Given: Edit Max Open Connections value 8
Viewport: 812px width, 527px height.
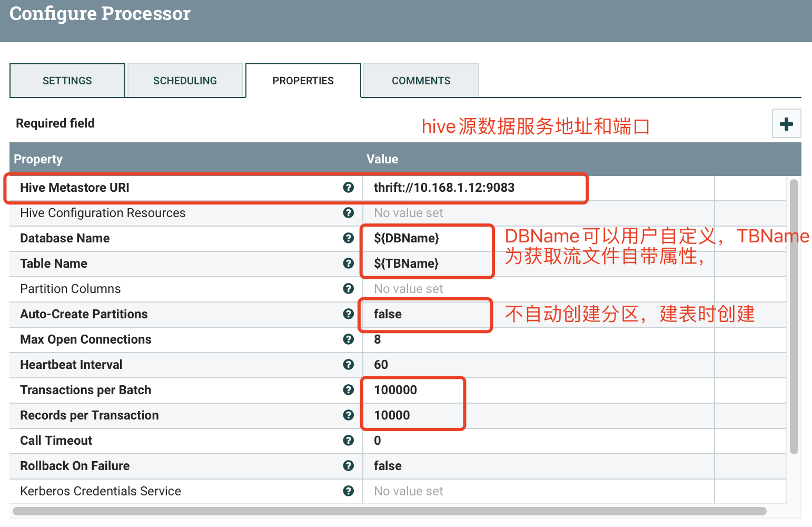Looking at the screenshot, I should point(538,339).
